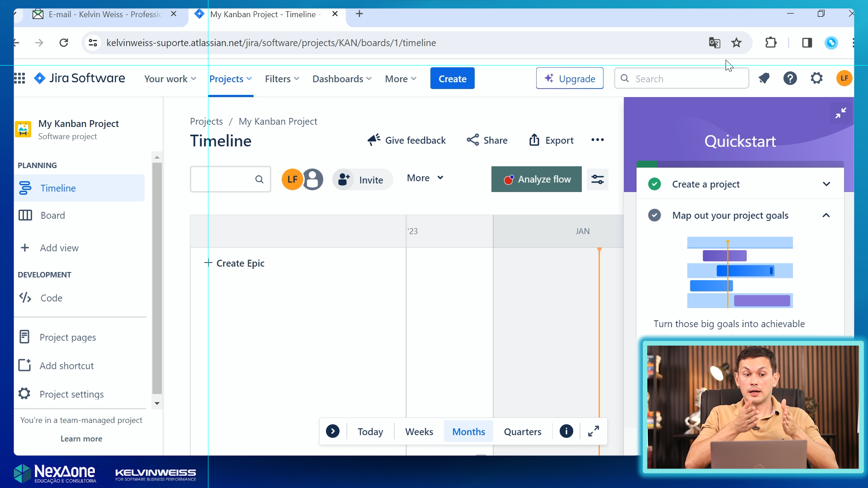The height and width of the screenshot is (488, 868).
Task: Close the E-mail Kelvin Weiss tab
Action: coord(174,14)
